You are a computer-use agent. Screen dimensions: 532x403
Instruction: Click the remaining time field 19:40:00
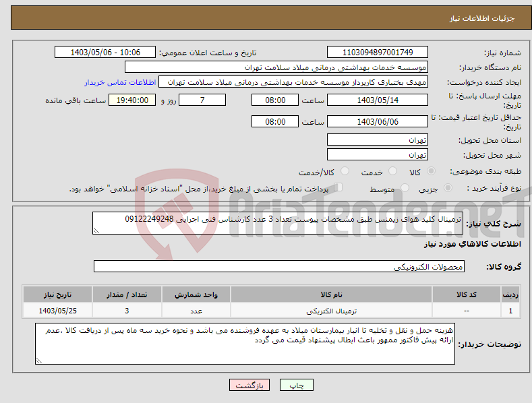tap(132, 100)
